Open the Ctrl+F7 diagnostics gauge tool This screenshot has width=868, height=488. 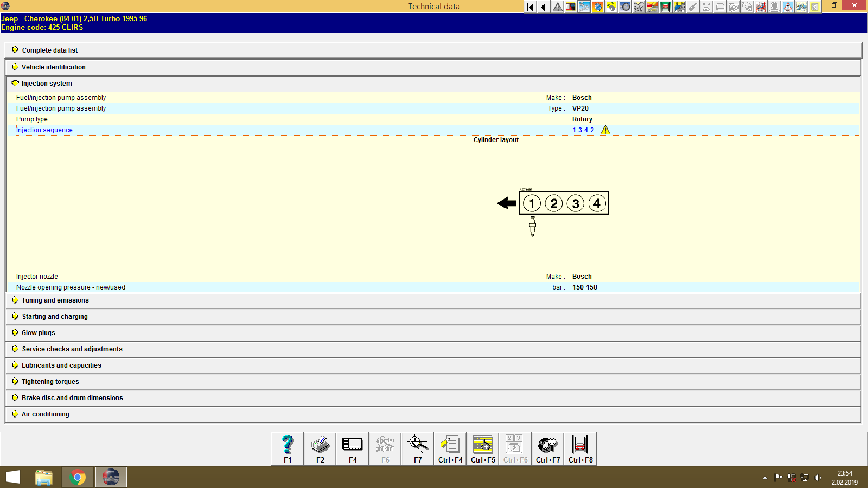pyautogui.click(x=547, y=445)
